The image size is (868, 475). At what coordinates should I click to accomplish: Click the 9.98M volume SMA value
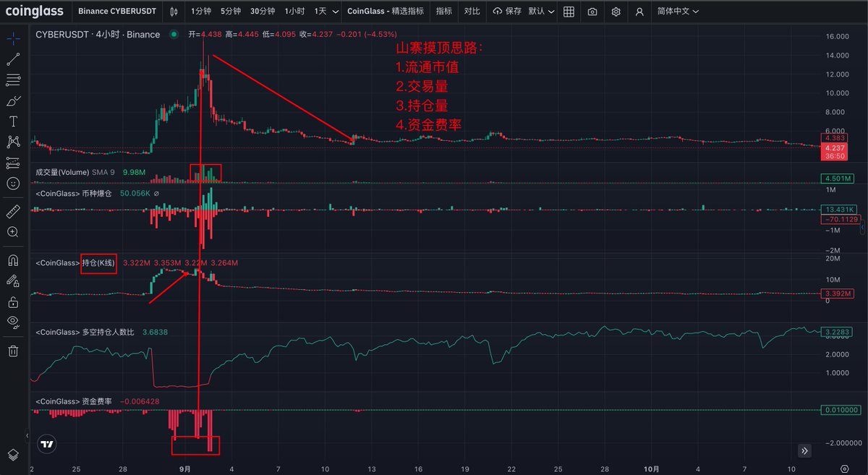(x=135, y=172)
